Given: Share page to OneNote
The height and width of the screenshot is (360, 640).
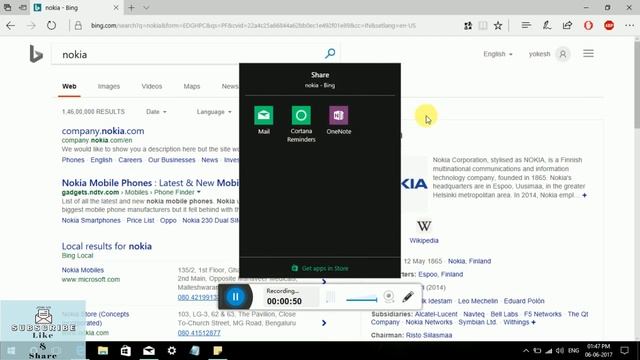Looking at the screenshot, I should [x=339, y=120].
